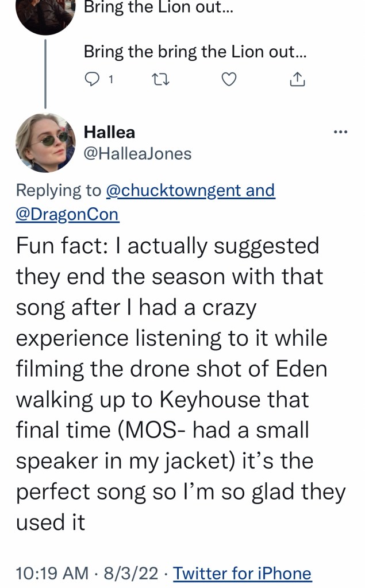The height and width of the screenshot is (588, 365).
Task: Like the tweet with the heart icon
Action: (x=229, y=80)
